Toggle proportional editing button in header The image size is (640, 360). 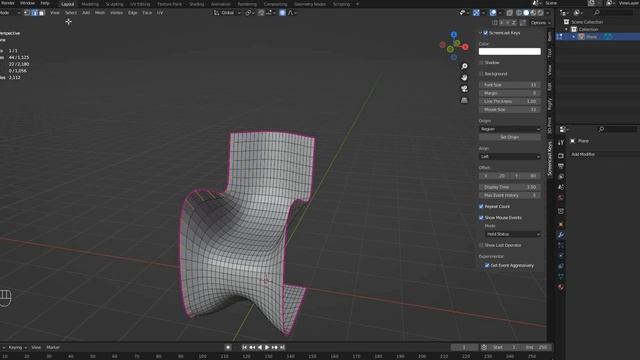pyautogui.click(x=282, y=13)
